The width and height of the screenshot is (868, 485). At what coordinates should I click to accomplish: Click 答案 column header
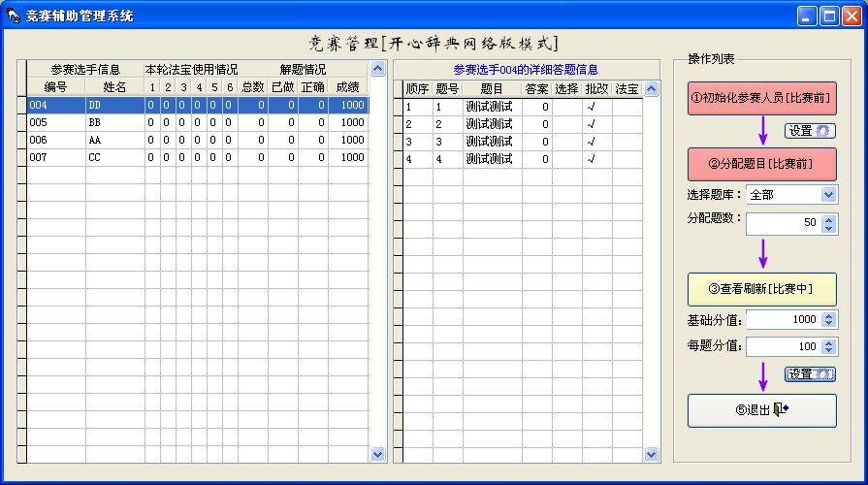coord(536,89)
